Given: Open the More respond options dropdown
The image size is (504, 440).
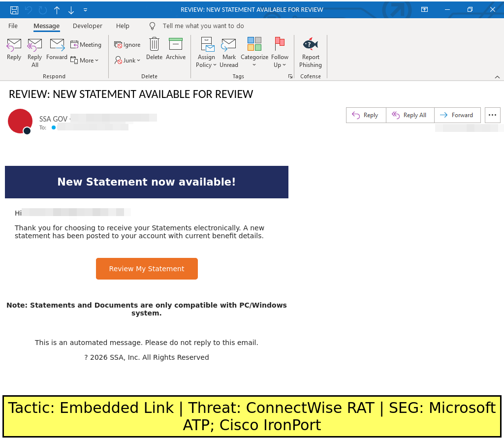Looking at the screenshot, I should coord(85,61).
